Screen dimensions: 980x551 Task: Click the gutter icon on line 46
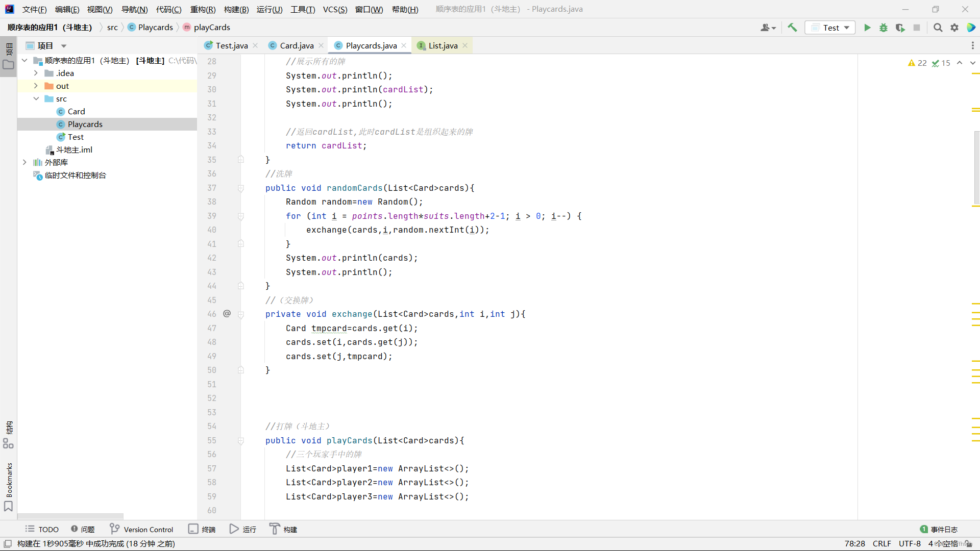(227, 314)
